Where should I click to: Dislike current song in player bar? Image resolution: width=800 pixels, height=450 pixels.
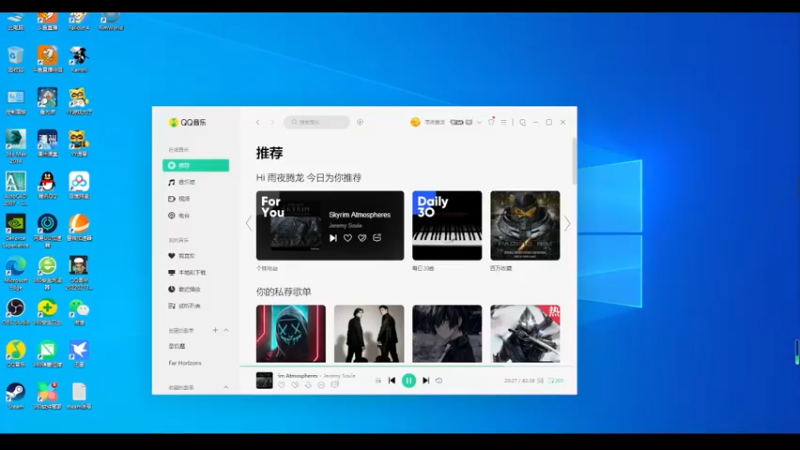click(295, 385)
